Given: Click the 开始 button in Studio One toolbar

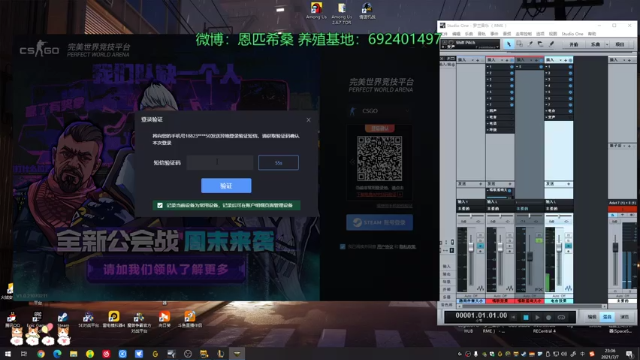Looking at the screenshot, I should point(574,44).
